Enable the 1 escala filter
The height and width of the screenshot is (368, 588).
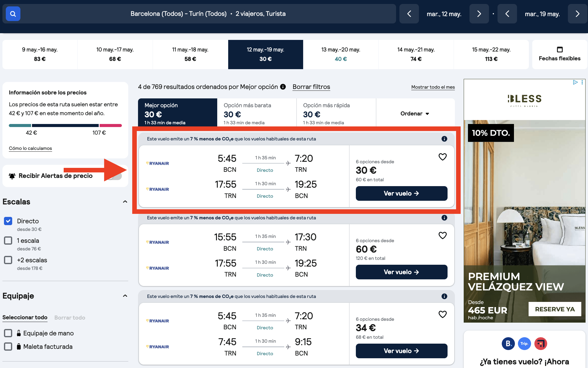pos(8,240)
